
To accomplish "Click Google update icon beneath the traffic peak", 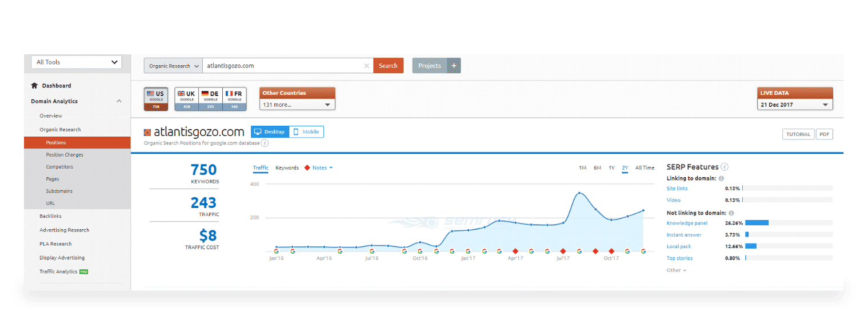I will (x=579, y=251).
